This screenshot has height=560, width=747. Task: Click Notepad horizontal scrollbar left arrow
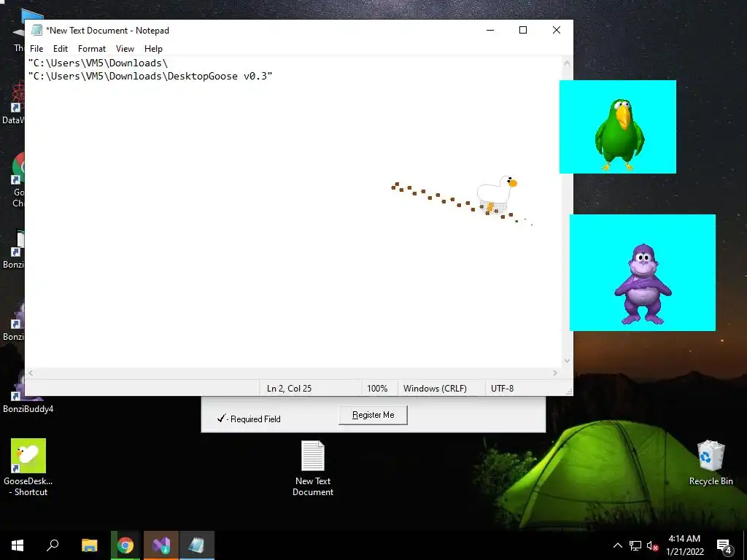point(31,373)
